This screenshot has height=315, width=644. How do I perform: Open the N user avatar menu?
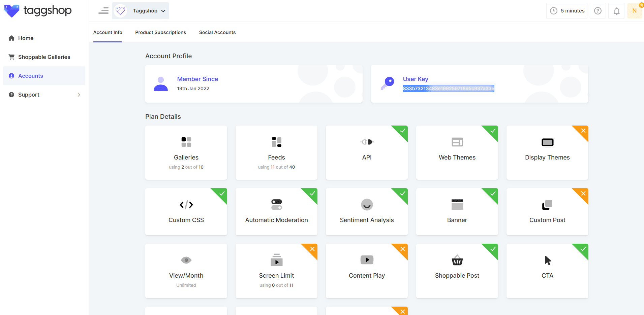[x=634, y=11]
